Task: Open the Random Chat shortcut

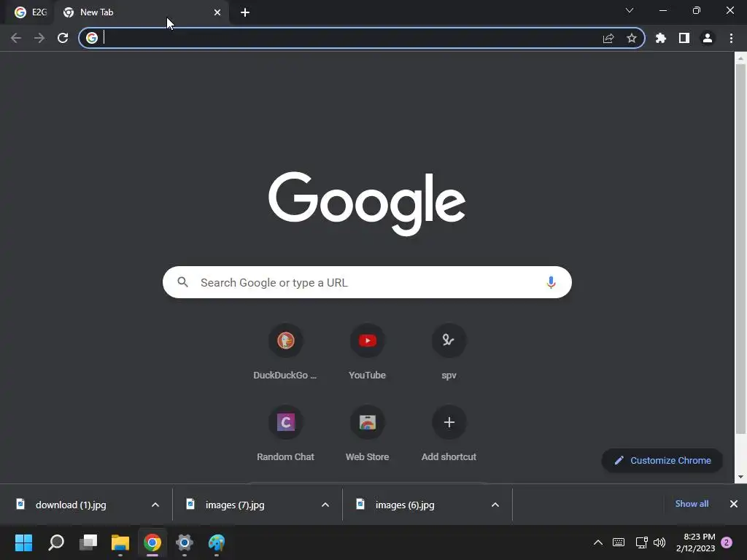Action: pyautogui.click(x=285, y=433)
